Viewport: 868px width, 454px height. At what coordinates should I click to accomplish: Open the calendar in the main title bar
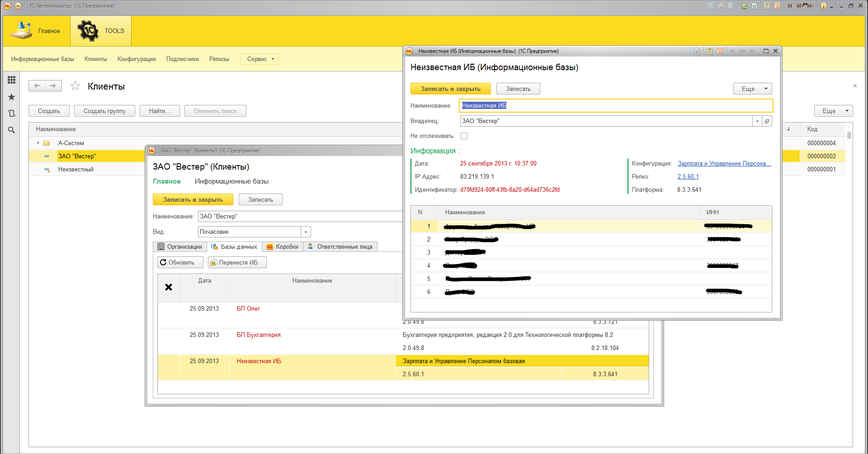tap(777, 6)
